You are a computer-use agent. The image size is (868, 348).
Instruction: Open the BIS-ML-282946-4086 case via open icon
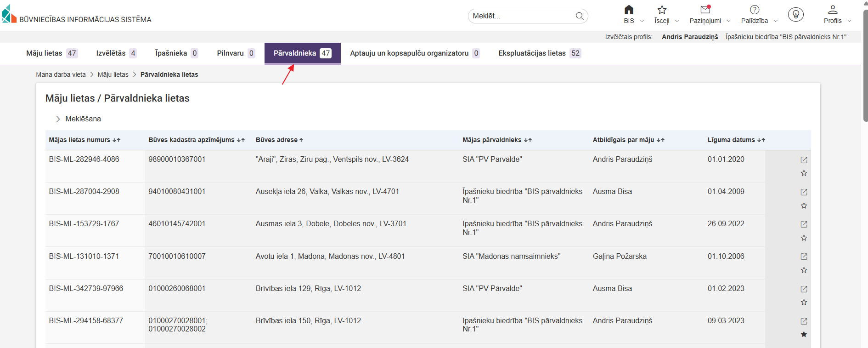pos(804,160)
